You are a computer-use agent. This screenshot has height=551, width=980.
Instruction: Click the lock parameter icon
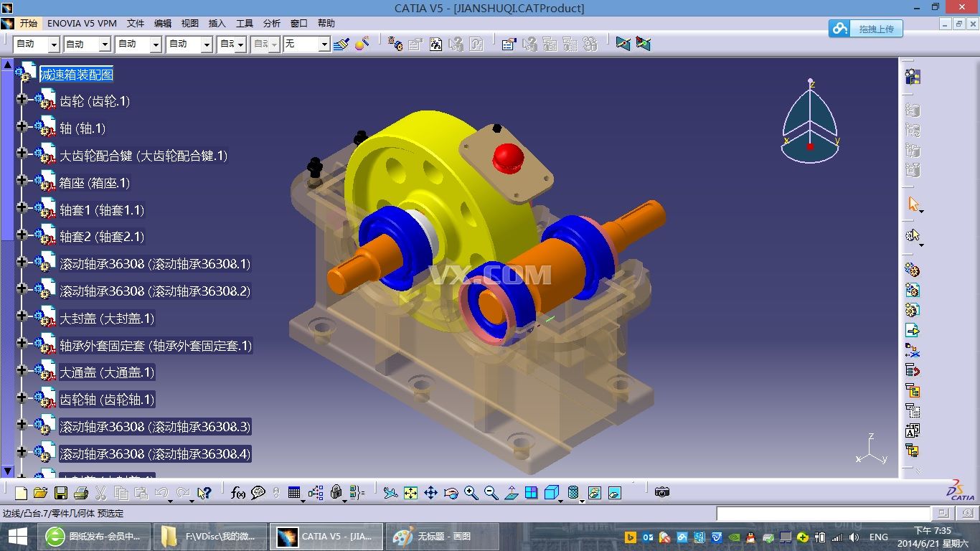(x=336, y=493)
